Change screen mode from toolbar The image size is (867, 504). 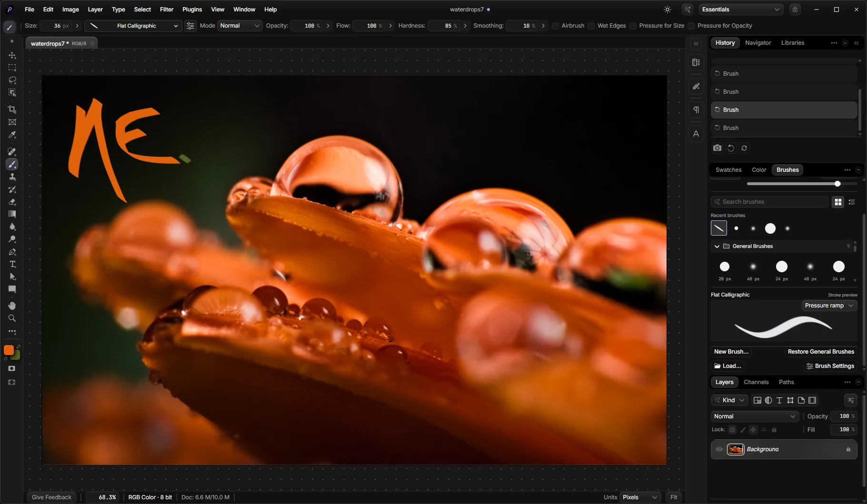click(x=12, y=382)
